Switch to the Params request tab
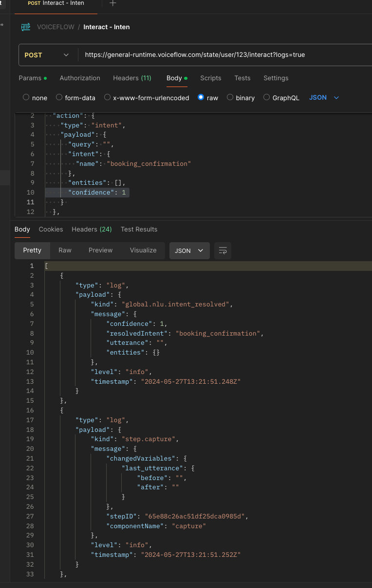 click(x=33, y=78)
